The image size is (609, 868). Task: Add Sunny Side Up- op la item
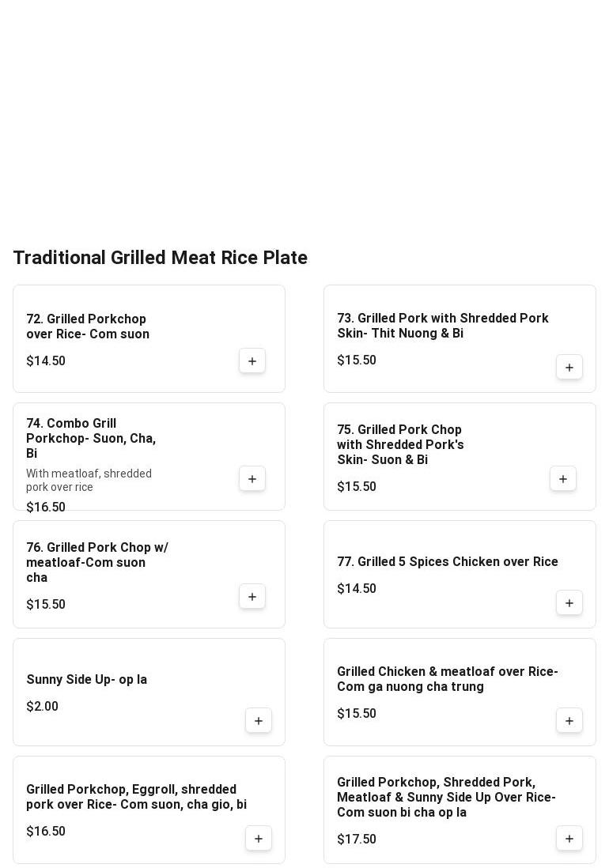[x=259, y=721]
